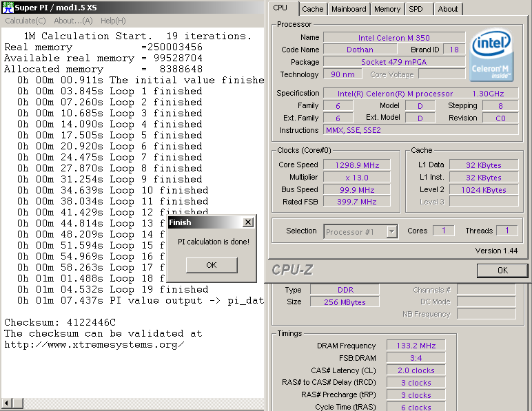This screenshot has height=411, width=532.
Task: Click the http://www.xtremesystems.org/ text
Action: [x=94, y=345]
